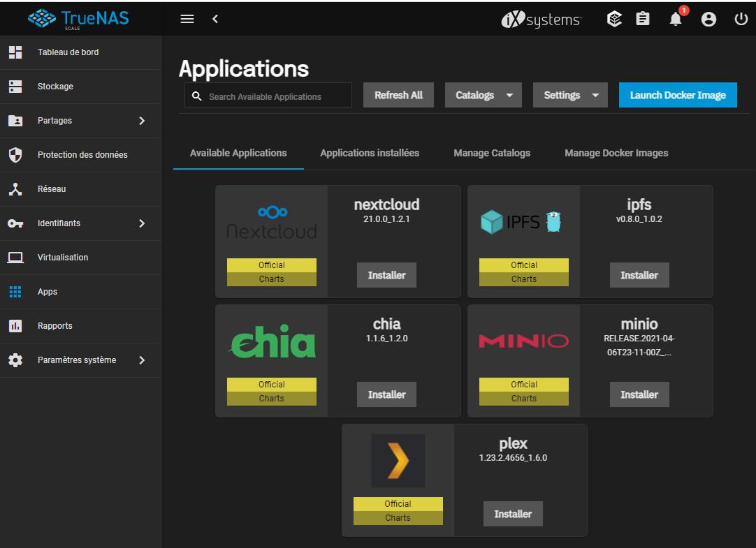Click the Apps grid icon
Viewport: 756px width, 548px height.
pyautogui.click(x=15, y=291)
